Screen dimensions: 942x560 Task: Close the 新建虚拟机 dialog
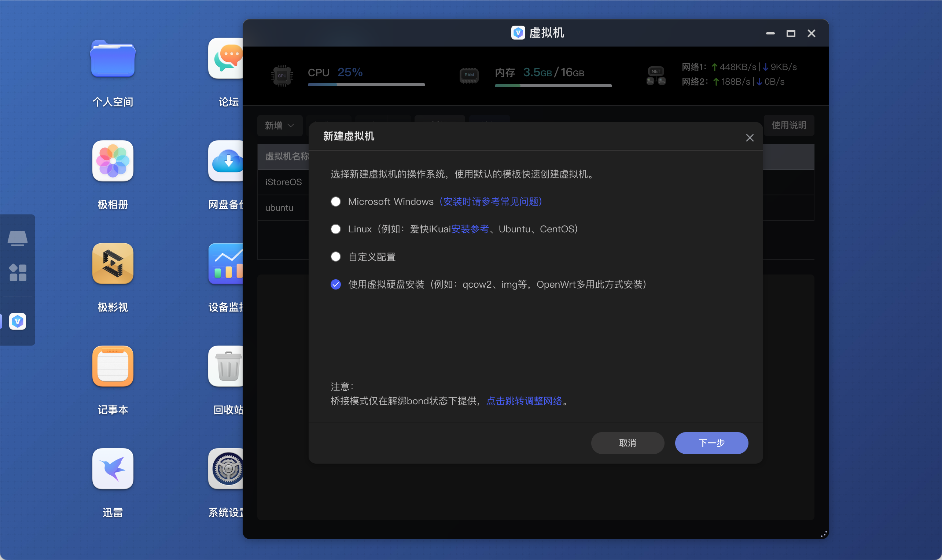(750, 138)
